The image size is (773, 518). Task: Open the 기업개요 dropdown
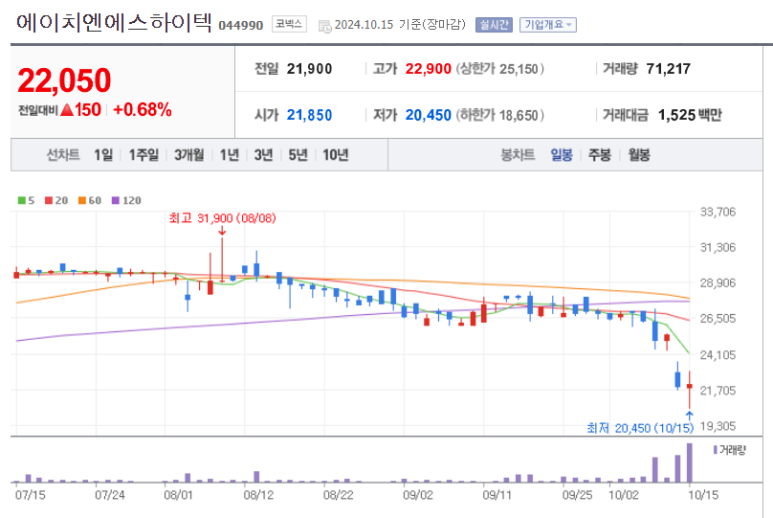coord(548,25)
